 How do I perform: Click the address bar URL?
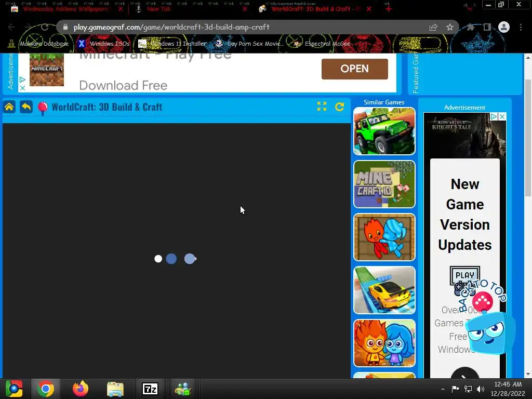pos(171,27)
